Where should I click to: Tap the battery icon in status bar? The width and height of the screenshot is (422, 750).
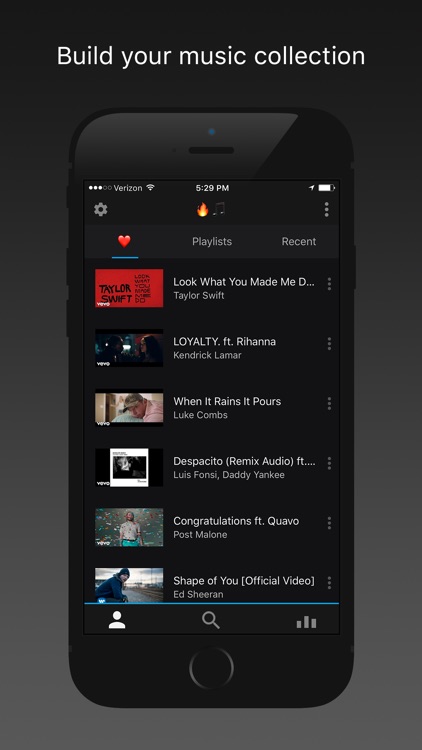point(327,188)
